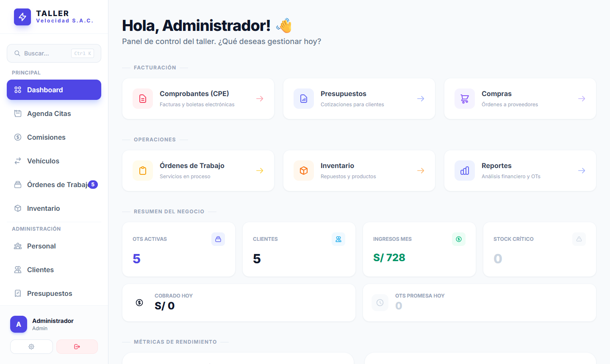Open sidebar Inventario item
The image size is (610, 364).
[54, 208]
